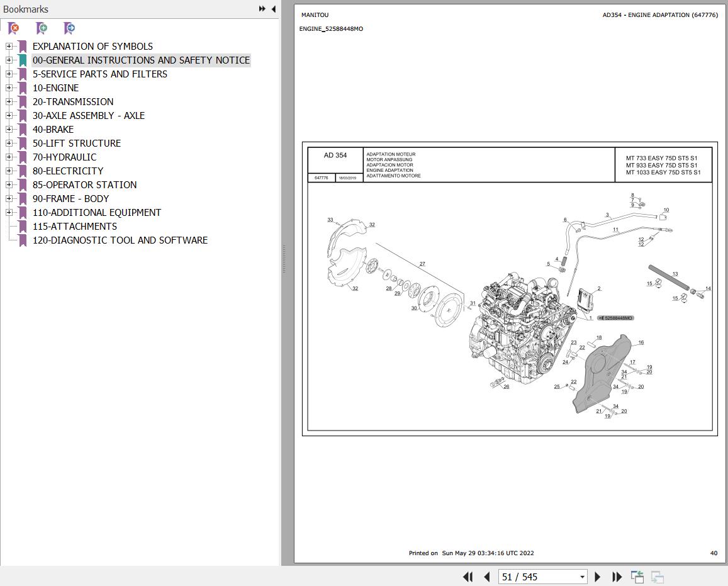Click the go to bookmark icon

[69, 28]
